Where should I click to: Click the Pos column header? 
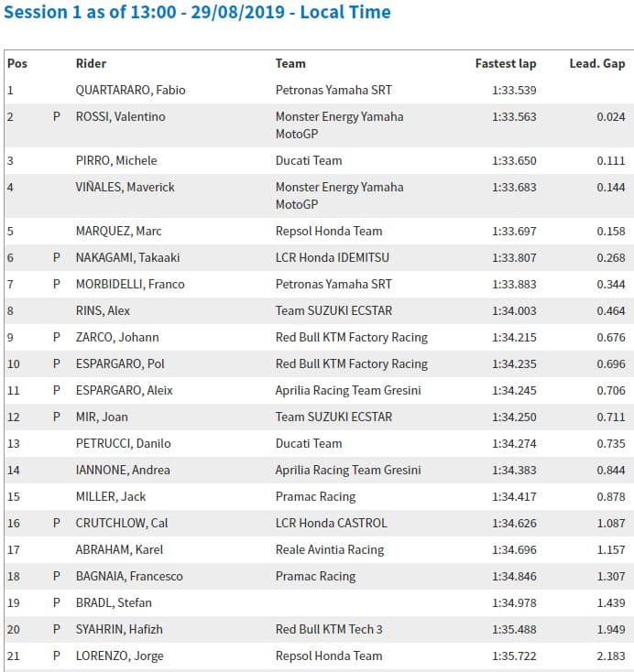[x=16, y=63]
